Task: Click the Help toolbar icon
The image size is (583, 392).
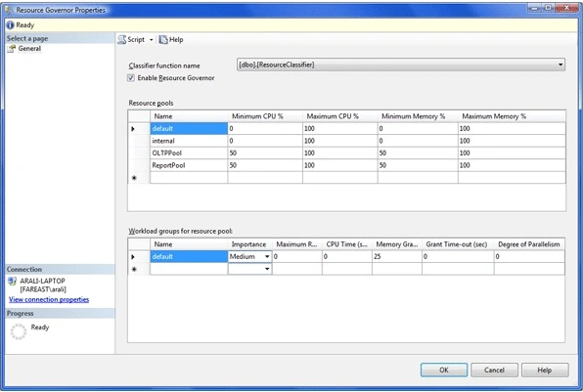Action: [x=163, y=39]
